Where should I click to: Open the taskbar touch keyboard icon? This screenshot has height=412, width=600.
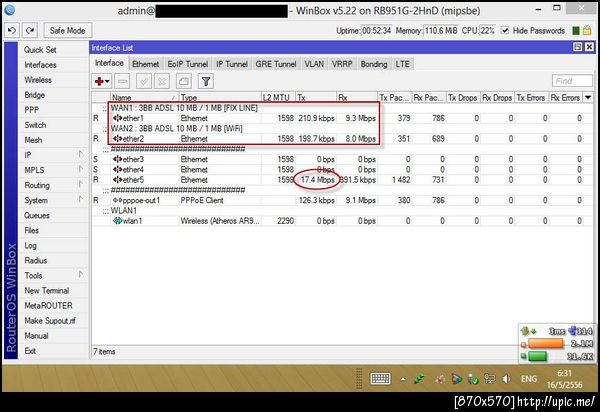click(x=380, y=379)
